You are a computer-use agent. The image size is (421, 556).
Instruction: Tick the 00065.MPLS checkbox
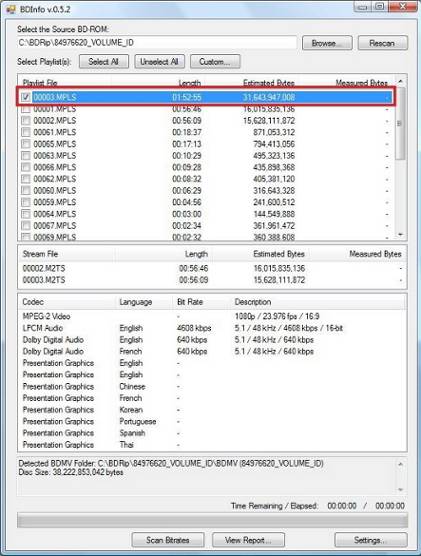26,144
